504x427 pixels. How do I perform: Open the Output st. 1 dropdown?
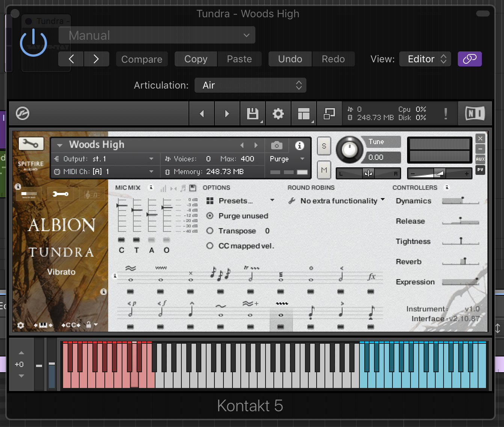[104, 159]
